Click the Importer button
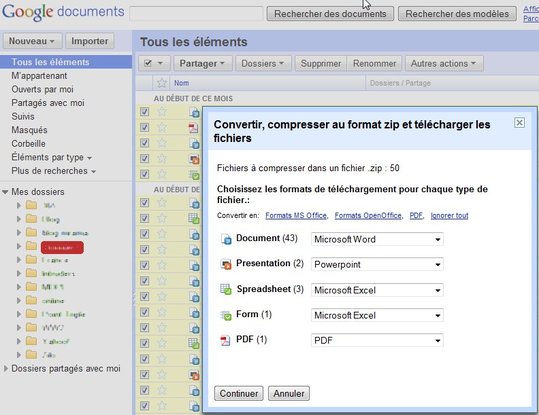The height and width of the screenshot is (415, 539). [x=90, y=41]
